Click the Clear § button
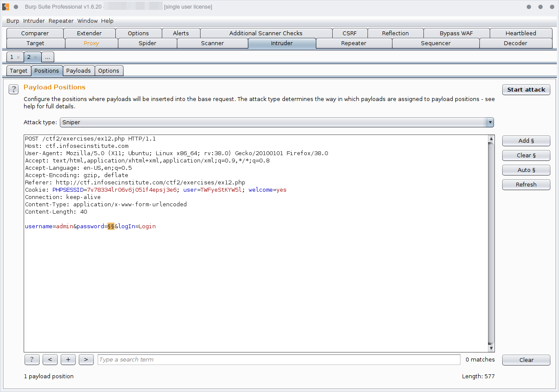 point(526,156)
